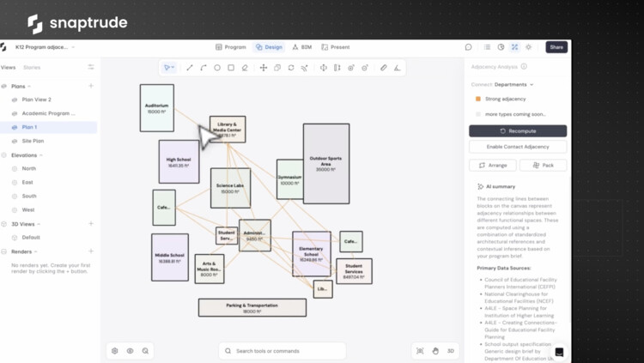Toggle the 3D view mode

tap(451, 351)
